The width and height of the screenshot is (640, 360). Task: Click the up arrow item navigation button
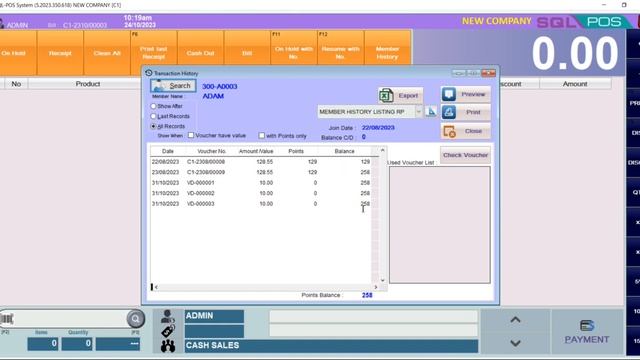tap(515, 320)
